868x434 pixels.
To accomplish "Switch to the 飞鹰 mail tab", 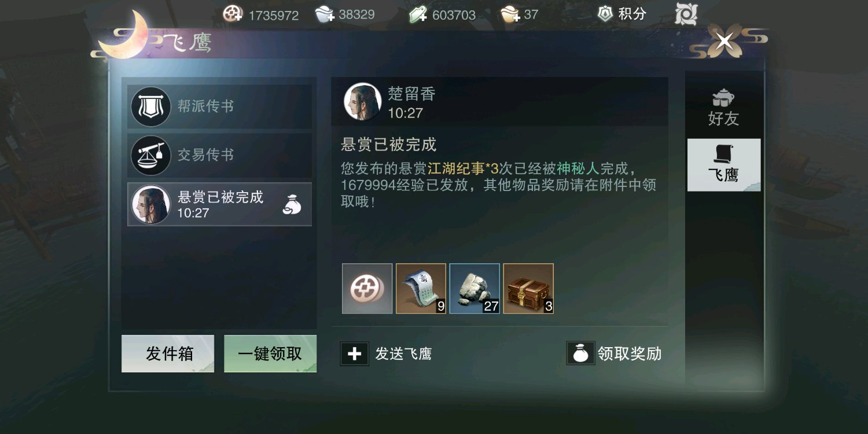I will coord(723,165).
